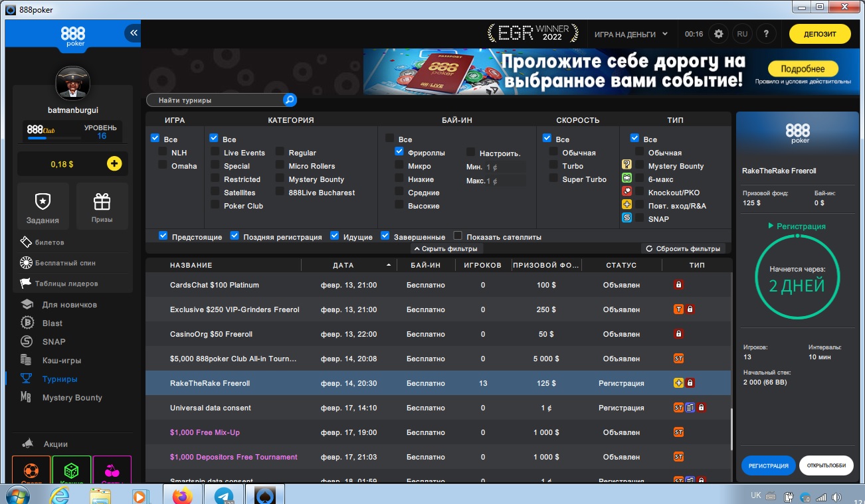
Task: Click Найти турниры search field
Action: point(215,100)
